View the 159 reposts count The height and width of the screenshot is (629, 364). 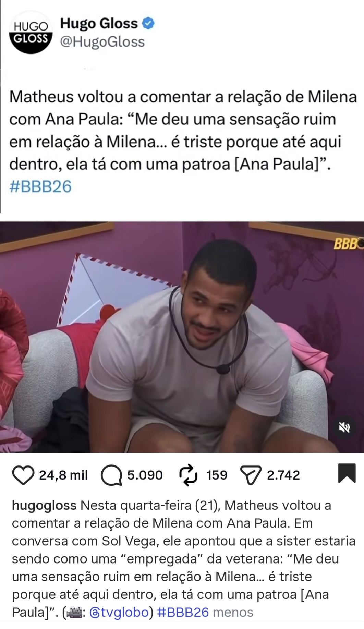point(217,475)
